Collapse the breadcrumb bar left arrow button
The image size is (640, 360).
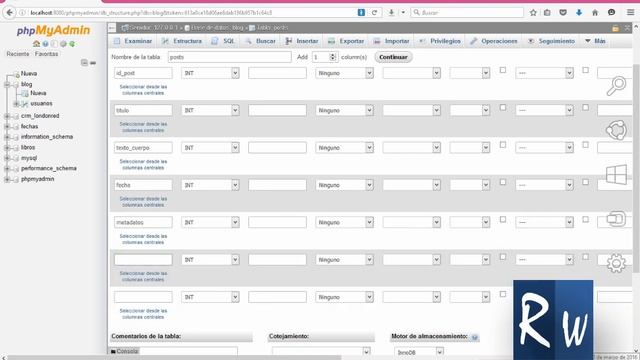[x=112, y=28]
